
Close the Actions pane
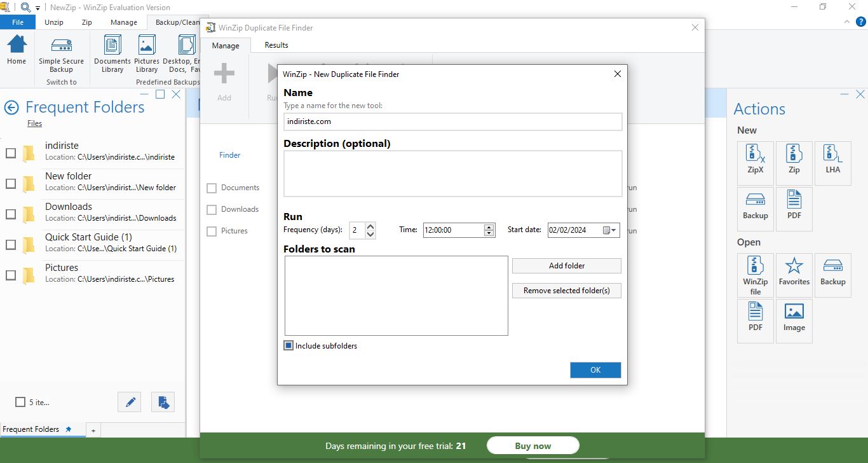[860, 94]
